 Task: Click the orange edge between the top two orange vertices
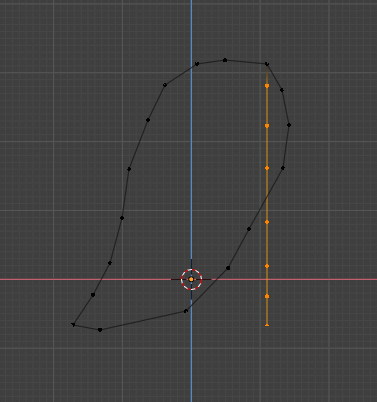[267, 106]
